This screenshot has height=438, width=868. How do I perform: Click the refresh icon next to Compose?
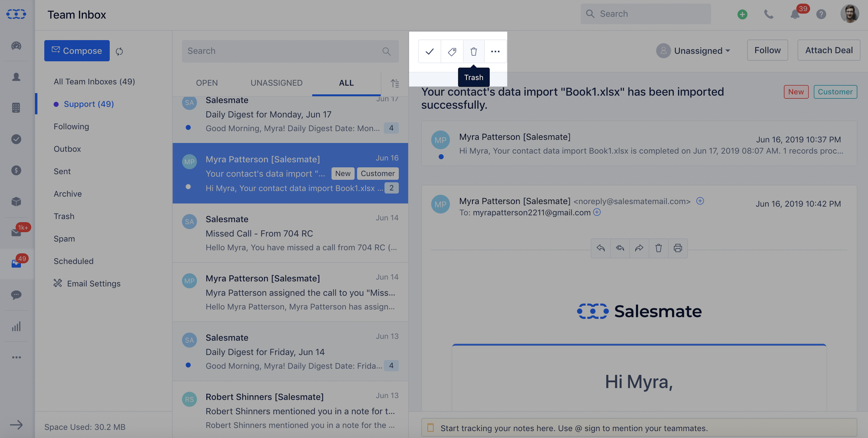click(119, 51)
